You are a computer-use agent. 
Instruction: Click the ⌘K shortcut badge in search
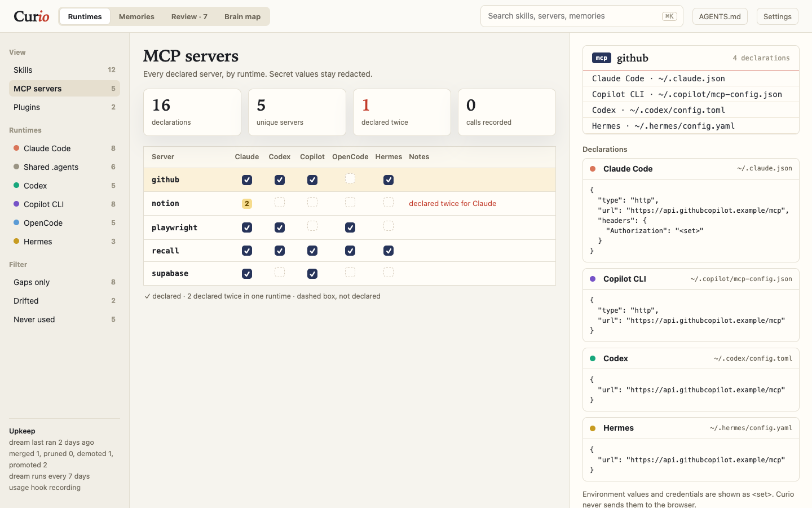[669, 16]
